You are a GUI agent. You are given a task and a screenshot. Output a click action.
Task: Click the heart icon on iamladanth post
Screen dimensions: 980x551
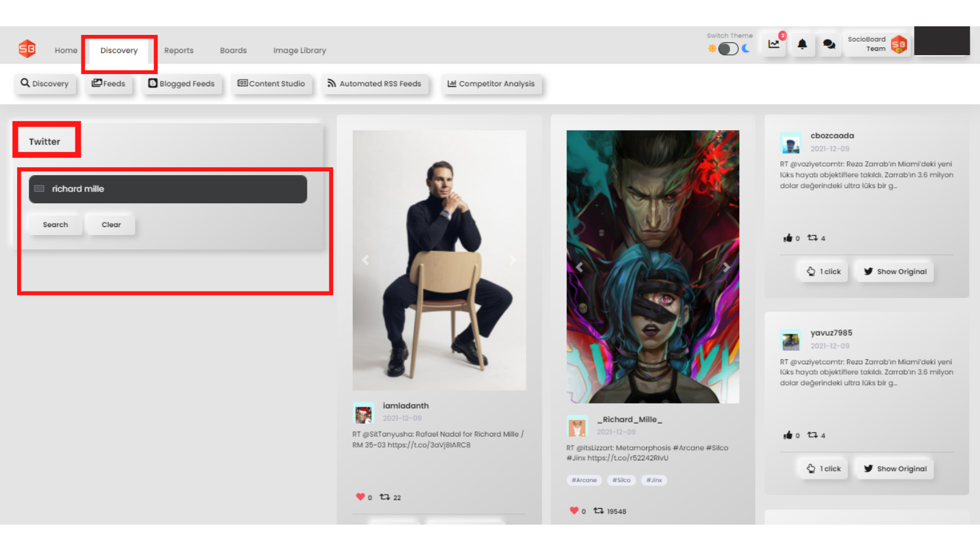360,497
